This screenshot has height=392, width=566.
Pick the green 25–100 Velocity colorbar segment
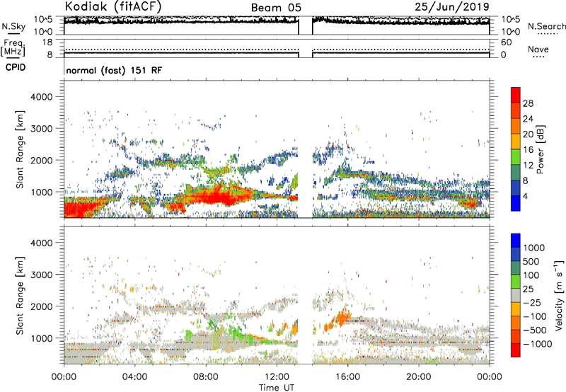pyautogui.click(x=516, y=282)
